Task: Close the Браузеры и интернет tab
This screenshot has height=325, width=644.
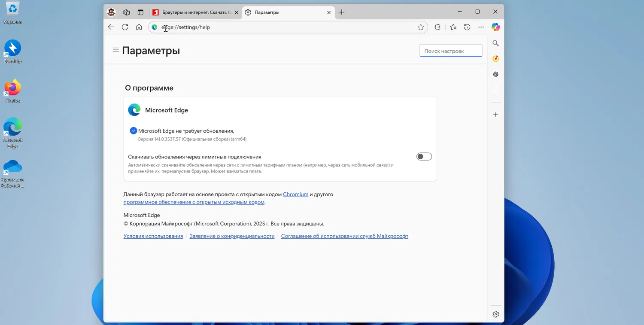Action: click(237, 12)
